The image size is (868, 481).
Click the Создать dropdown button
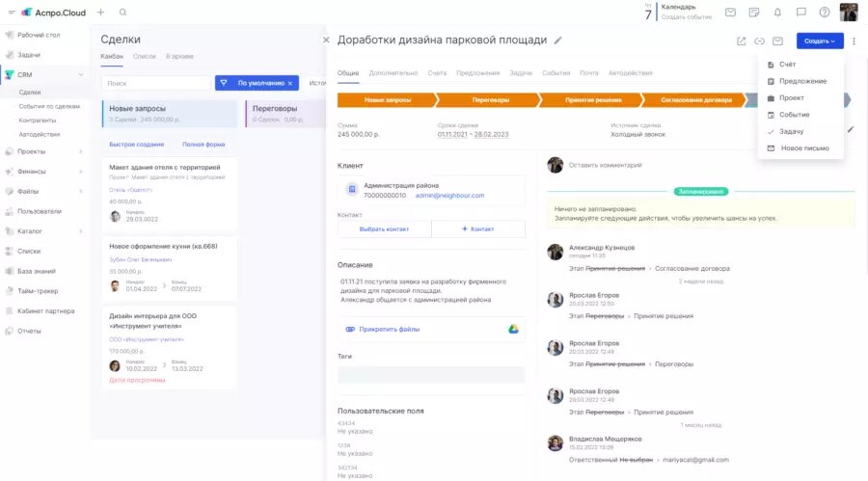point(820,40)
